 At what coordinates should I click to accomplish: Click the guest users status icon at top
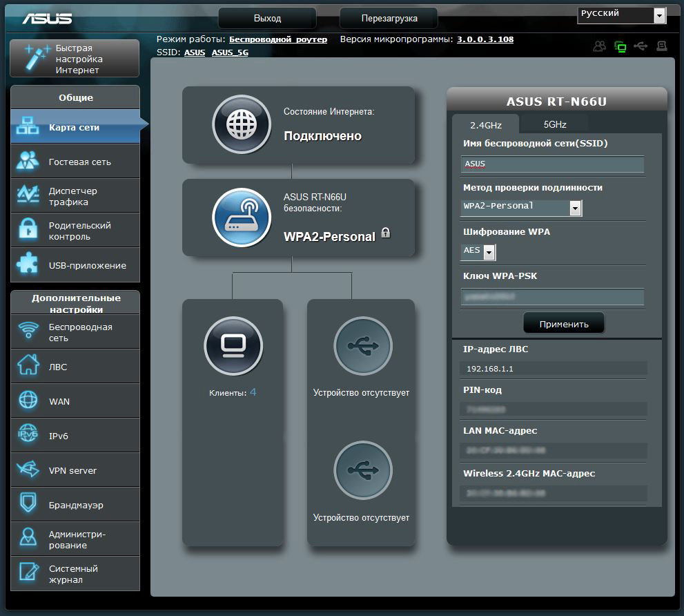[x=600, y=46]
